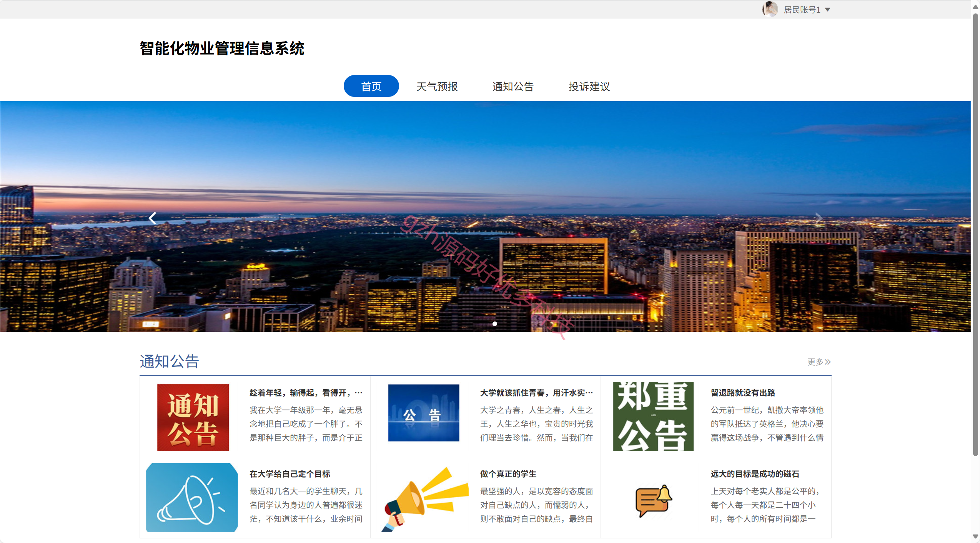980x543 pixels.
Task: Select the 首页 navigation tab
Action: point(371,86)
